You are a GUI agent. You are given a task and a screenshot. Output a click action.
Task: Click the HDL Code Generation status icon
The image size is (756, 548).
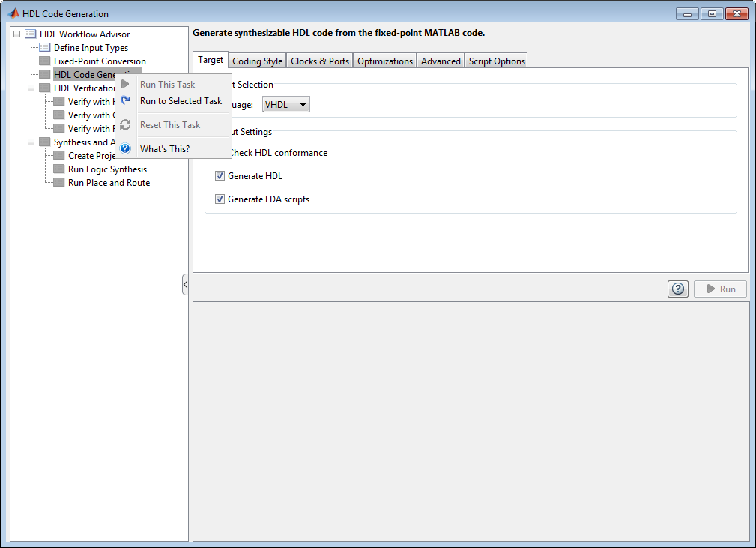pyautogui.click(x=44, y=74)
